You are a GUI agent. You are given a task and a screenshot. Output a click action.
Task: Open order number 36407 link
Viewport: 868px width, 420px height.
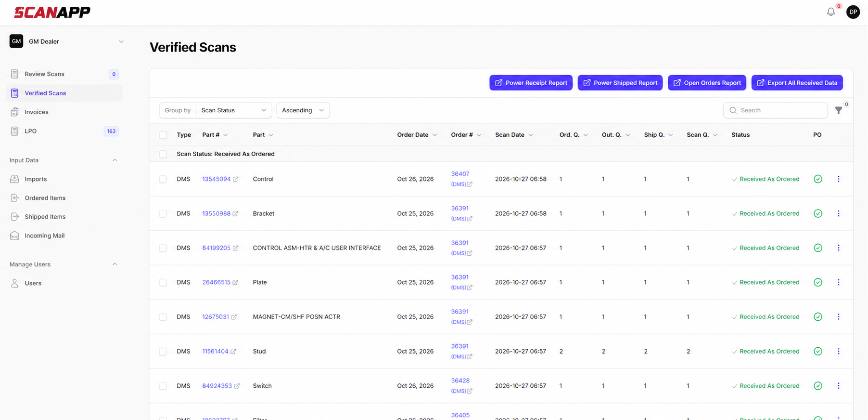[460, 174]
